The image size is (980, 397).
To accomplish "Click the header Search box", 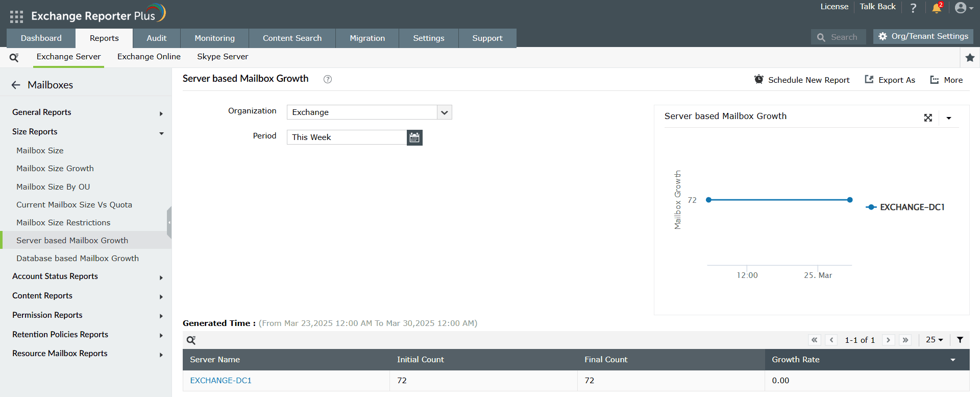I will [839, 37].
